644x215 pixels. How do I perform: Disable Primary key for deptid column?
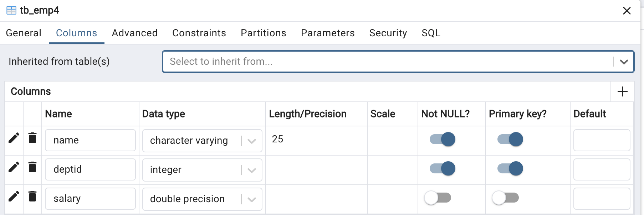(510, 168)
